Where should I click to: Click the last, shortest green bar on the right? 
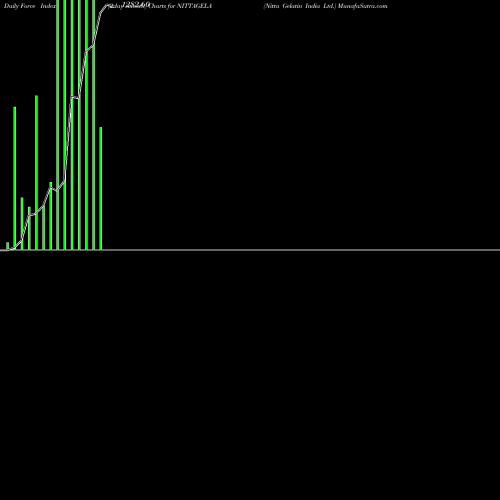click(101, 188)
